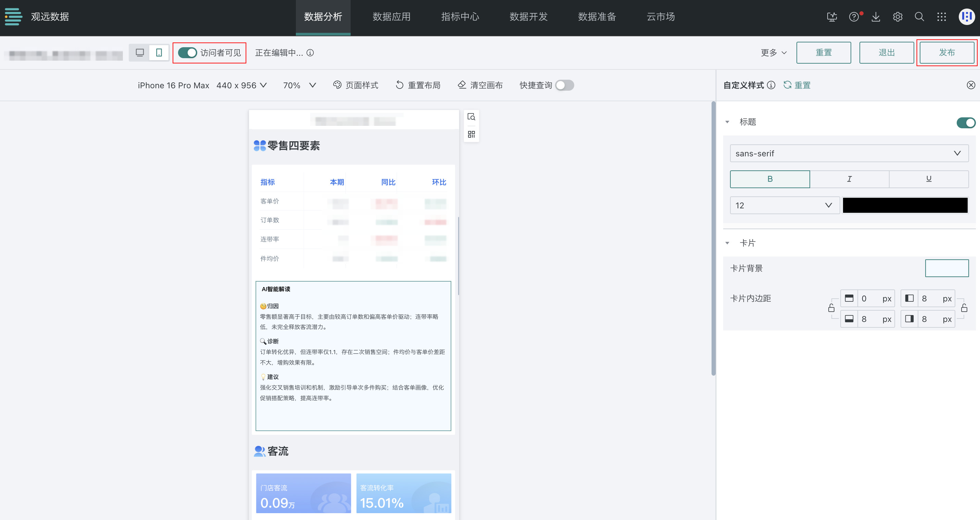Viewport: 980px width, 520px height.
Task: Click the info icon beside 正在编辑中
Action: click(311, 53)
